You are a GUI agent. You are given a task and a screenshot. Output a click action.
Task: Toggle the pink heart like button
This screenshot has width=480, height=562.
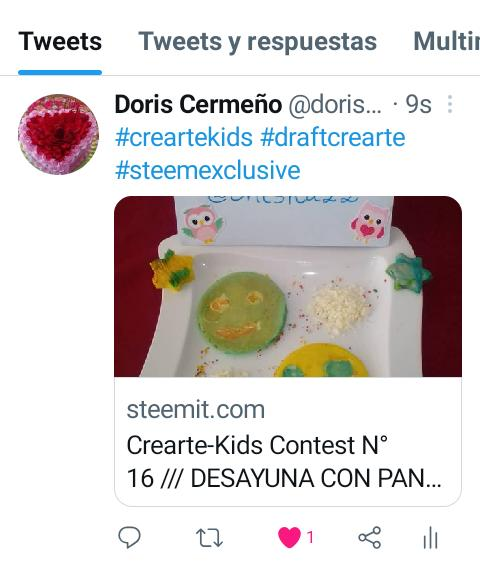pos(289,538)
